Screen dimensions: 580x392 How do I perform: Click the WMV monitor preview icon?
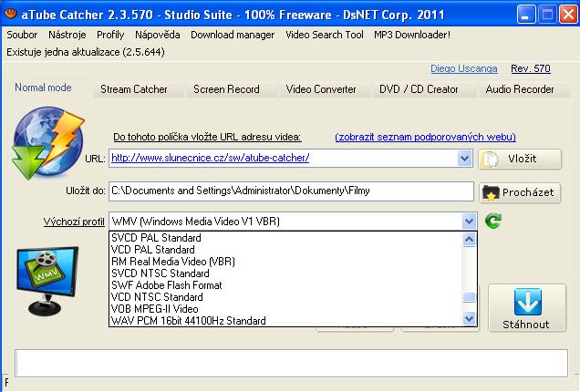coord(47,281)
